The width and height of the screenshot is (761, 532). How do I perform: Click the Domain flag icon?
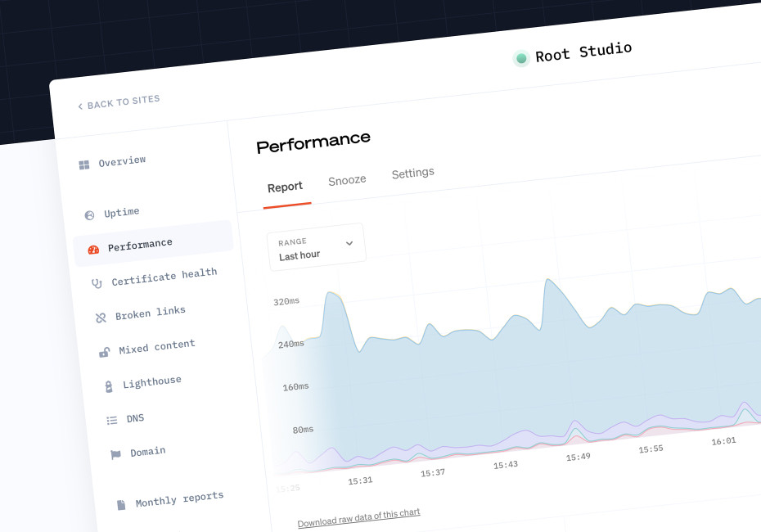[115, 455]
